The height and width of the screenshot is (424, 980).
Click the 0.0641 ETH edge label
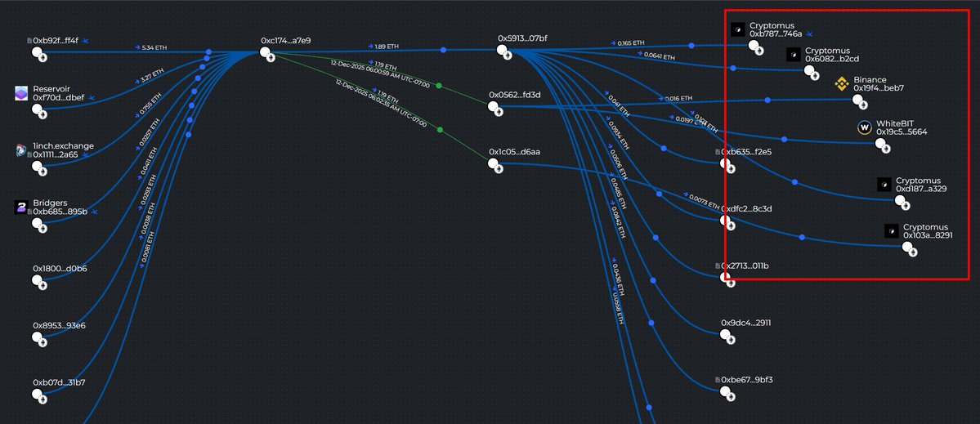tap(660, 56)
